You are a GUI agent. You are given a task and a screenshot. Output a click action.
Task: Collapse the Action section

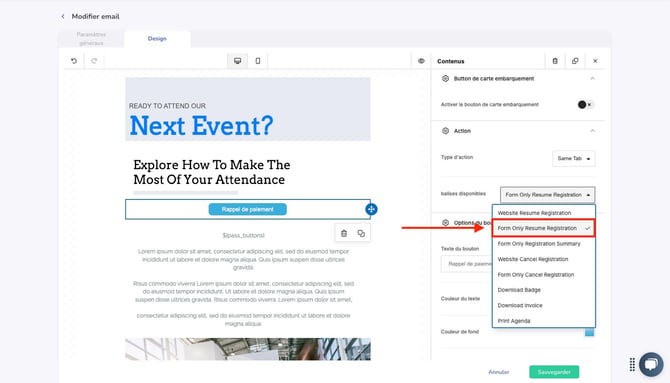click(x=592, y=131)
